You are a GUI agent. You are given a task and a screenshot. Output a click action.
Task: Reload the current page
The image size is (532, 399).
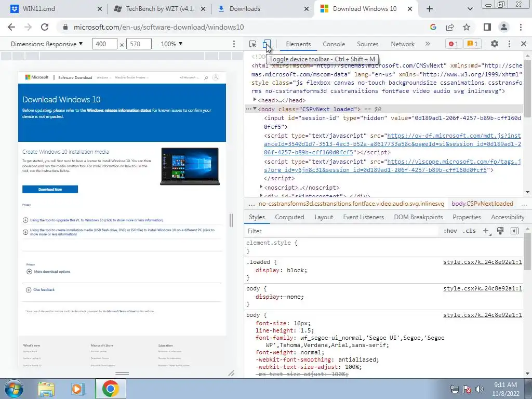[x=45, y=27]
